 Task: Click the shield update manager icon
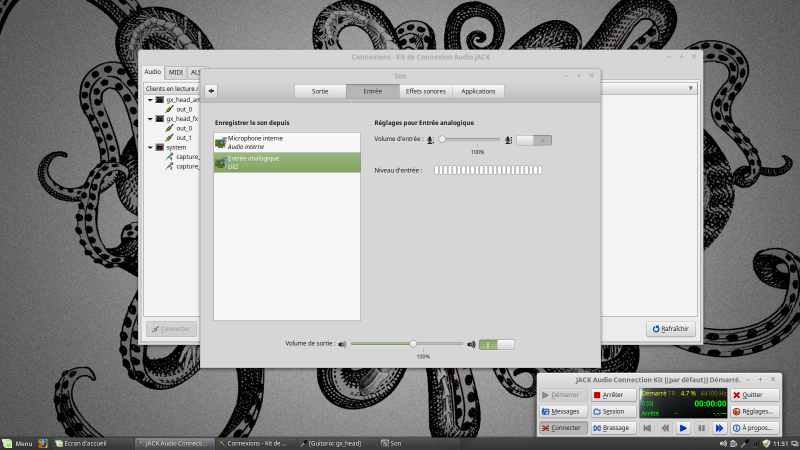coord(766,444)
